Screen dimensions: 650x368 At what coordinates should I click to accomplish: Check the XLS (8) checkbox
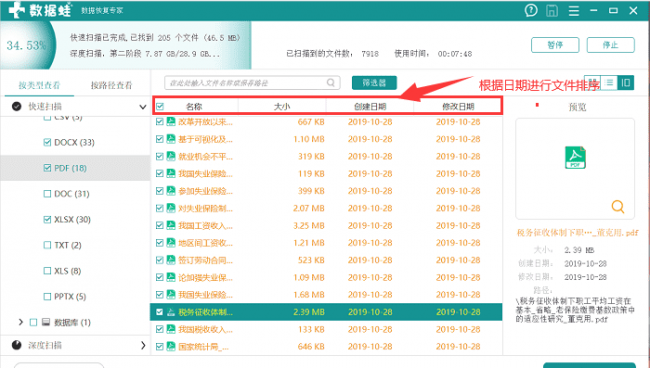pos(47,271)
